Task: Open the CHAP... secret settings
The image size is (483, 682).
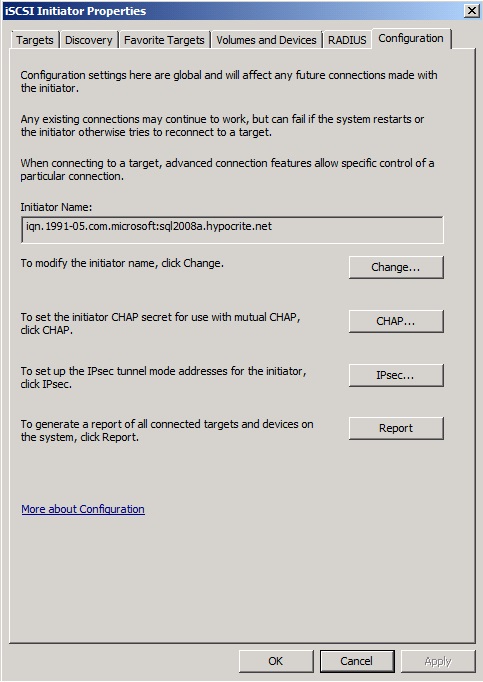Action: pyautogui.click(x=396, y=321)
